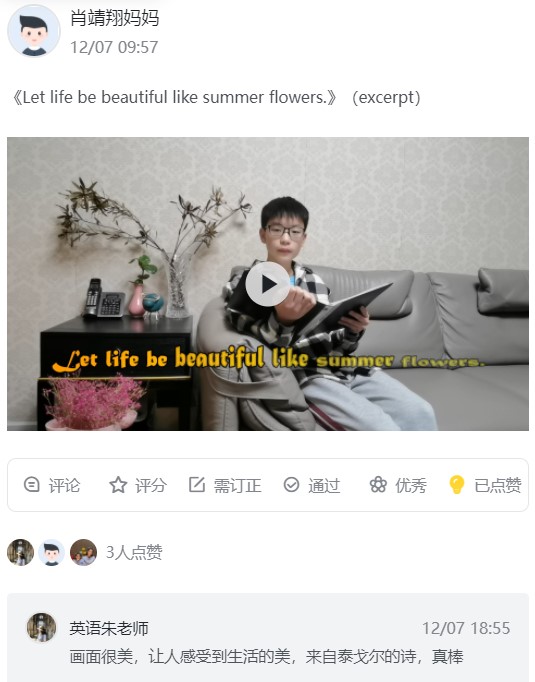Screen dimensions: 535x682
Task: Open 肖靖翔妈妈's profile avatar
Action: point(34,31)
